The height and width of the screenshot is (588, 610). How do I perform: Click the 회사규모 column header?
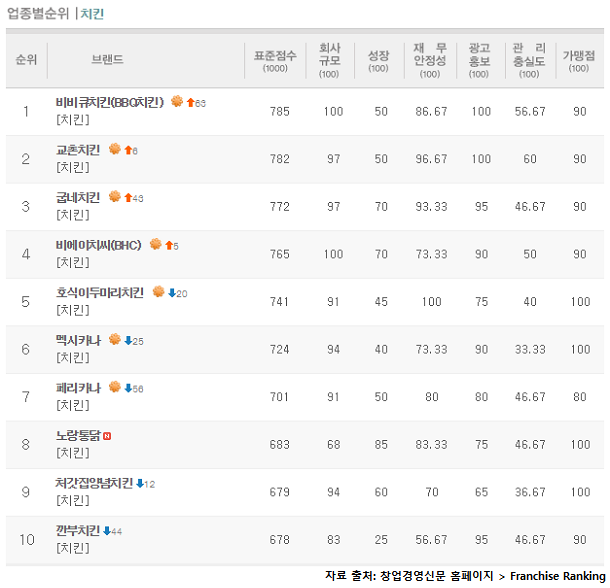330,60
